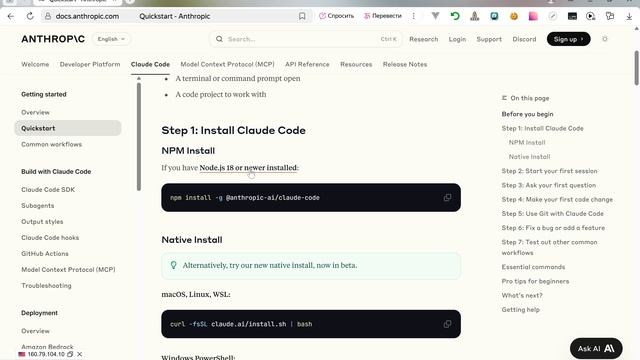Open the Release Notes tab
The image size is (640, 360).
coord(405,64)
